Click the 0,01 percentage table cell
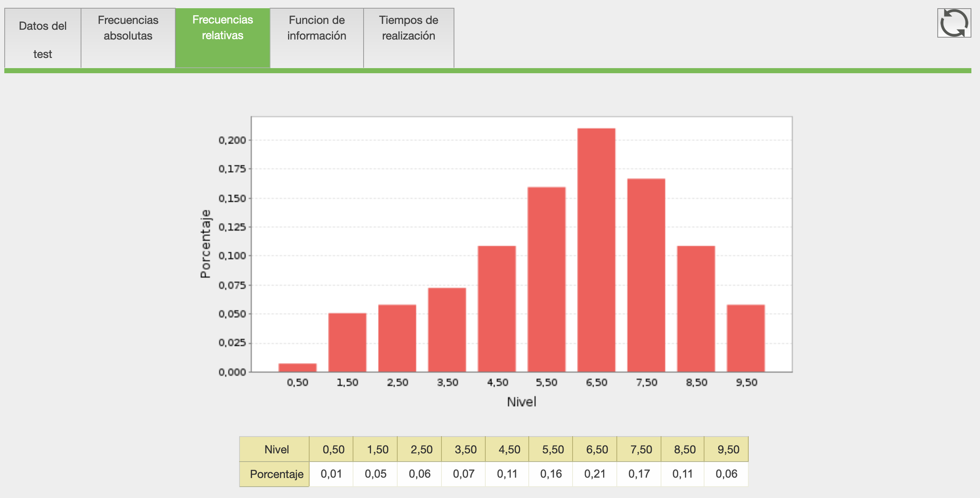Viewport: 980px width, 498px height. pyautogui.click(x=331, y=474)
